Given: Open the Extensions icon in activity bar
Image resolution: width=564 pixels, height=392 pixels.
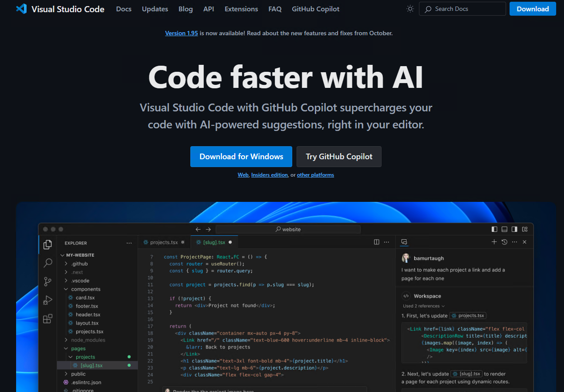Looking at the screenshot, I should [48, 319].
